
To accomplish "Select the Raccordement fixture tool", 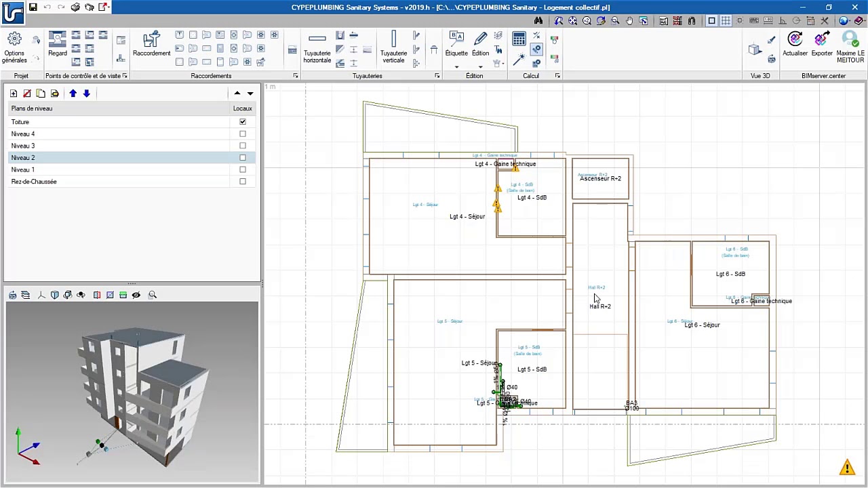I will pos(151,45).
